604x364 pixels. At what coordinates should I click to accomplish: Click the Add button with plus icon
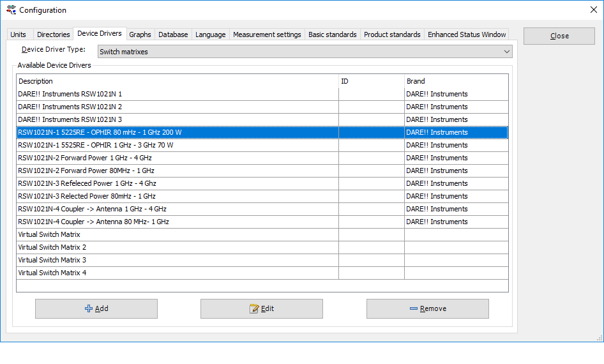[x=96, y=308]
